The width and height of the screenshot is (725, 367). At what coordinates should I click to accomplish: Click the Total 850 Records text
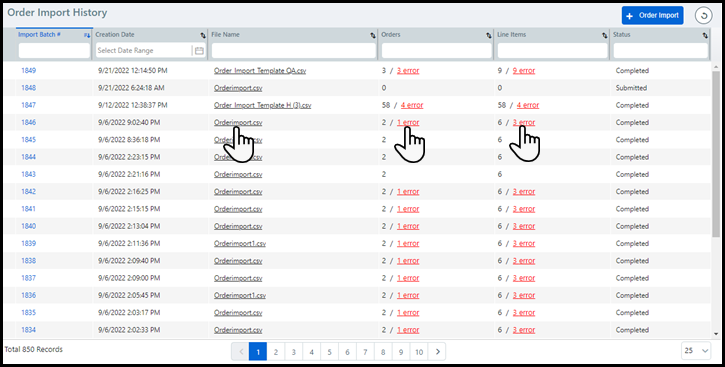click(x=33, y=349)
